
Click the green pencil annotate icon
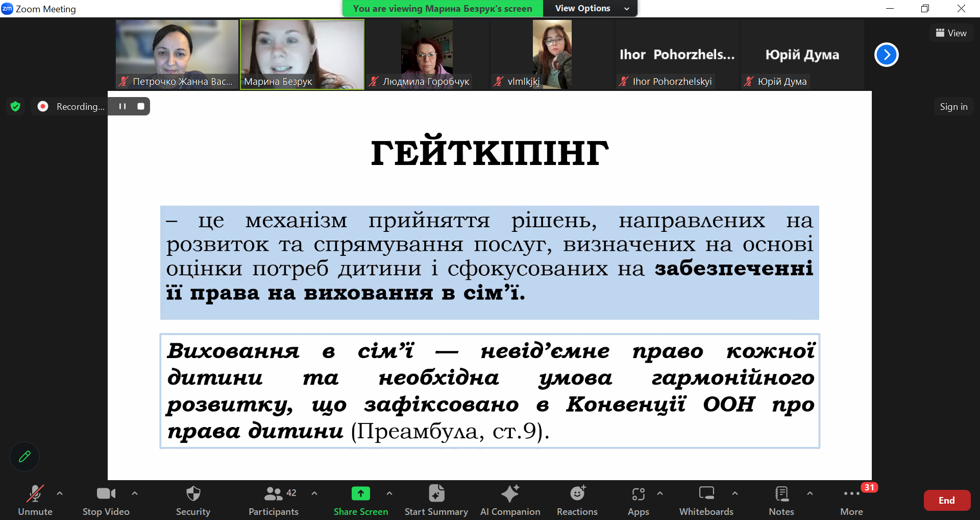pyautogui.click(x=24, y=456)
